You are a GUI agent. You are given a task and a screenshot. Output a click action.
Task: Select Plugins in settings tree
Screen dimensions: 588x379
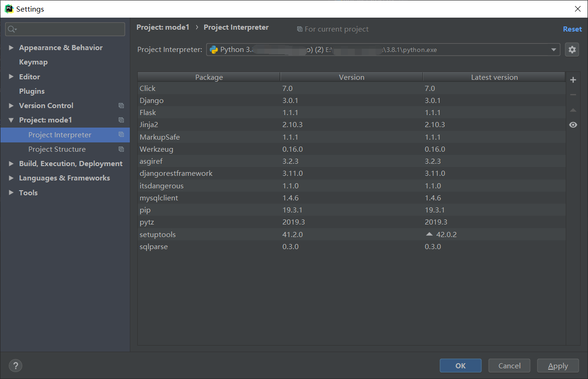[x=32, y=91]
